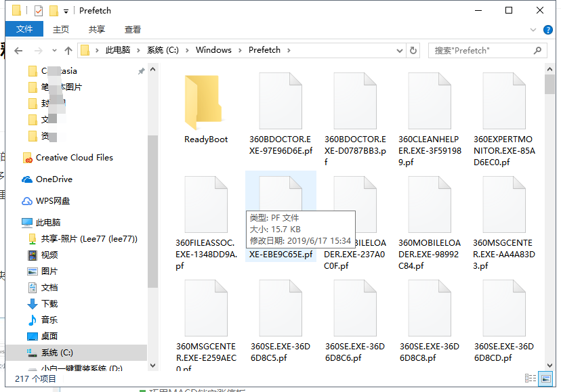Click the Up one level arrow
Image resolution: width=561 pixels, height=392 pixels.
(x=70, y=50)
